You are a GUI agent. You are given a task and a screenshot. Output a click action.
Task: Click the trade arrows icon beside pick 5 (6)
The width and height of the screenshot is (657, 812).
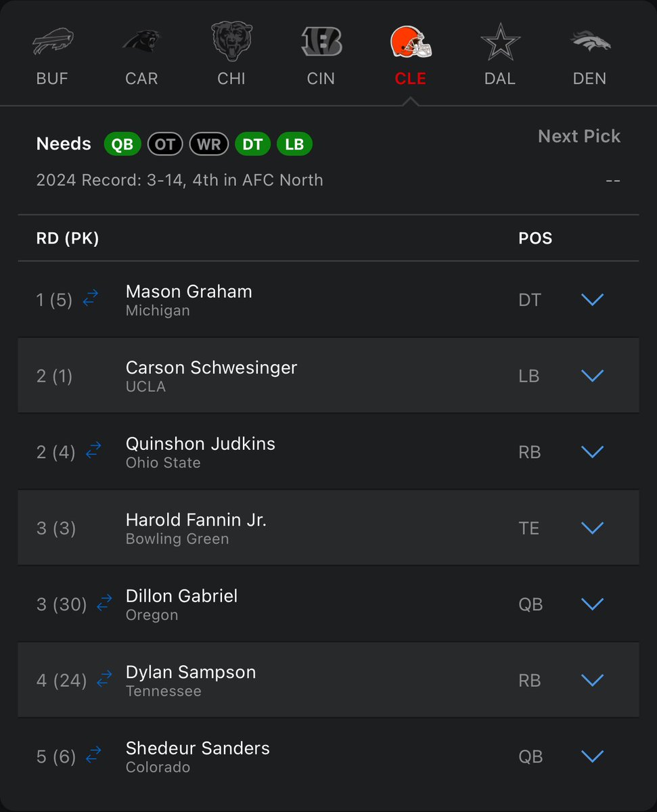pyautogui.click(x=93, y=754)
